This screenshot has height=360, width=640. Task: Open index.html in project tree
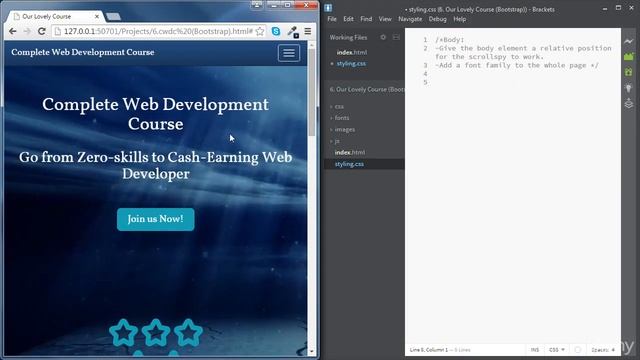tap(350, 152)
